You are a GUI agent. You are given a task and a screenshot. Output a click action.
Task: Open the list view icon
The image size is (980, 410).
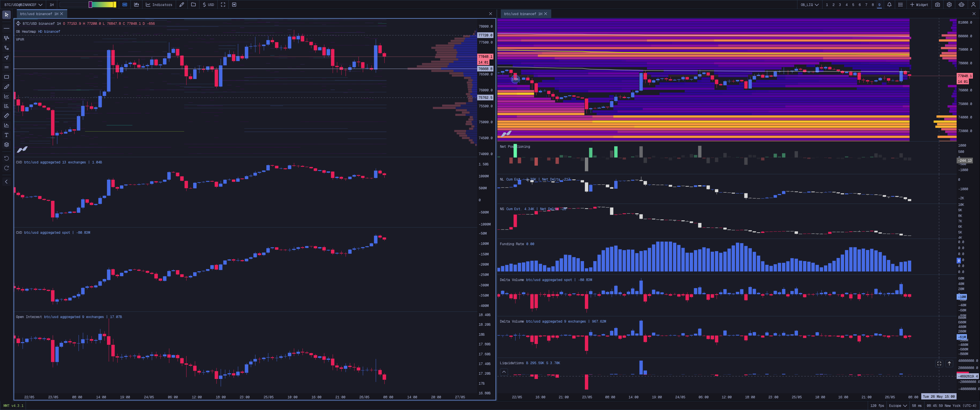coord(901,5)
